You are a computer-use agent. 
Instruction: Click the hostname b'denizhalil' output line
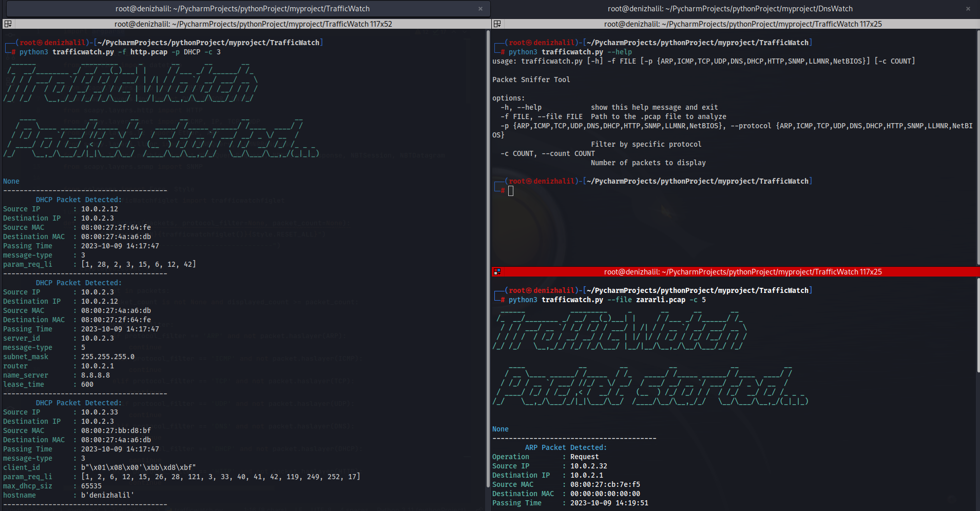(69, 495)
